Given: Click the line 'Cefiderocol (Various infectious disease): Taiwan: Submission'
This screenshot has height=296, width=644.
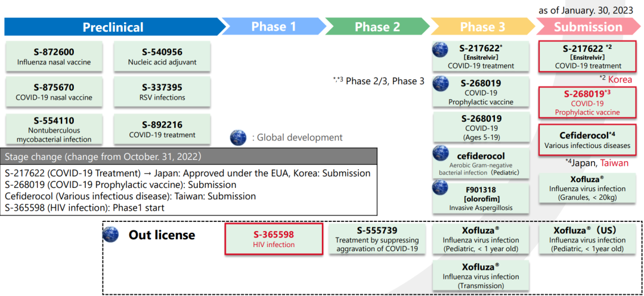Looking at the screenshot, I should tap(131, 196).
